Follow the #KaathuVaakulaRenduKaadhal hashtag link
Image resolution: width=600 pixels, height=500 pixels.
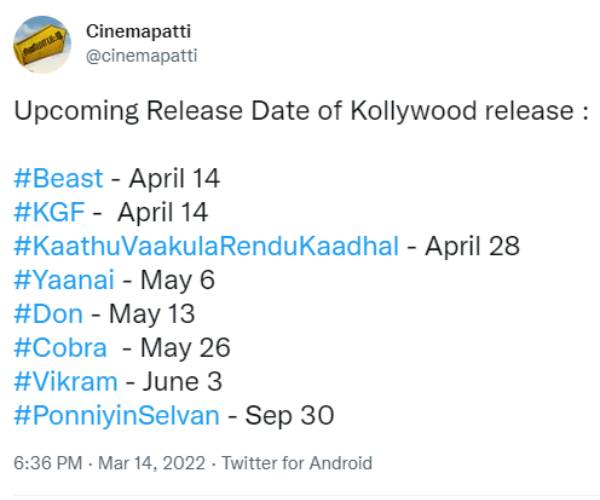206,246
